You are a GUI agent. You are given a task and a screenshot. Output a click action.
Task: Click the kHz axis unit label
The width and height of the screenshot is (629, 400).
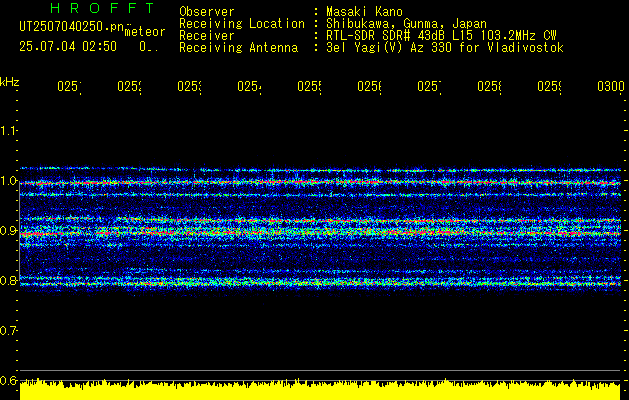tap(9, 82)
